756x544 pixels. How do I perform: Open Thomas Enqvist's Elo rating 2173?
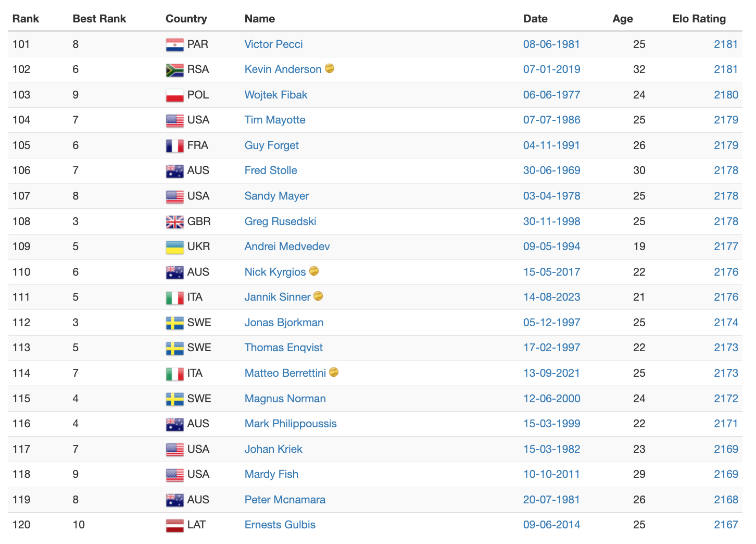click(x=726, y=348)
